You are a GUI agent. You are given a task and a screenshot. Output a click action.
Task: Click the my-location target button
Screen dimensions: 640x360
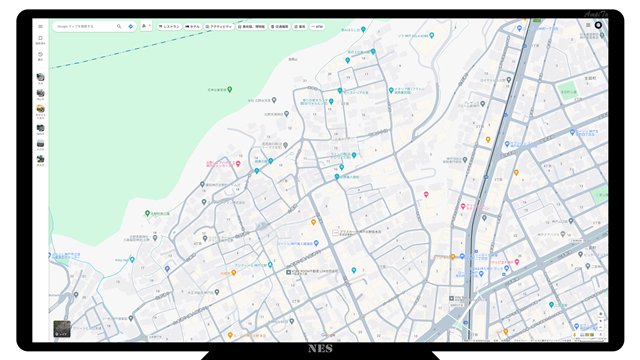(600, 314)
